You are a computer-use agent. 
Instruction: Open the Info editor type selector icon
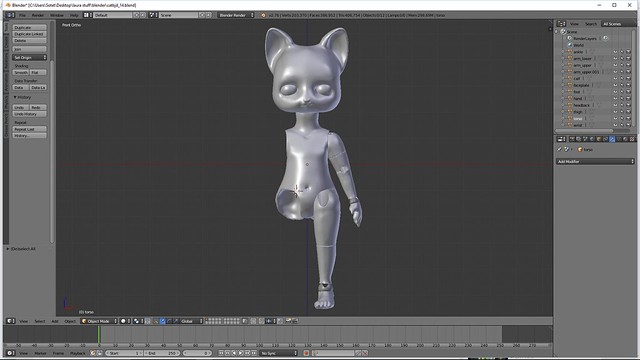9,15
